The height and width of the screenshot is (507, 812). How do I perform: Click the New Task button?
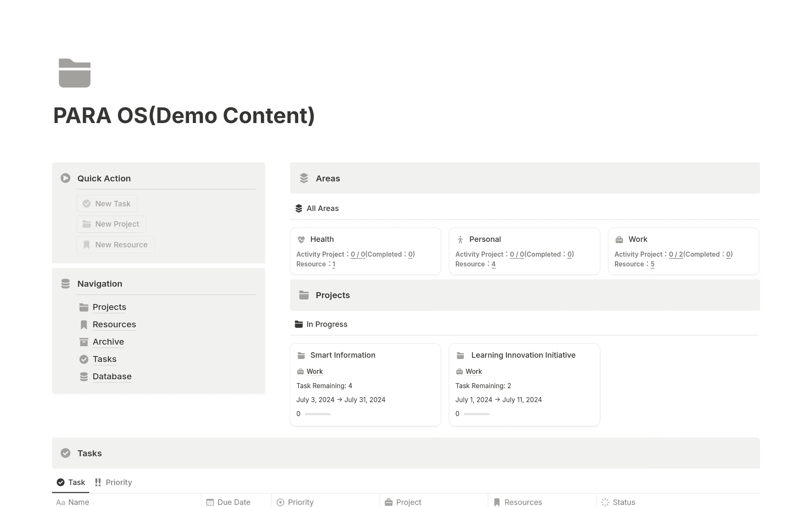point(107,203)
